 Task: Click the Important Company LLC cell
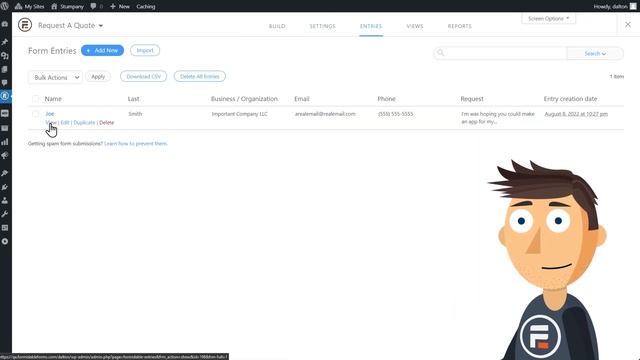(x=240, y=114)
